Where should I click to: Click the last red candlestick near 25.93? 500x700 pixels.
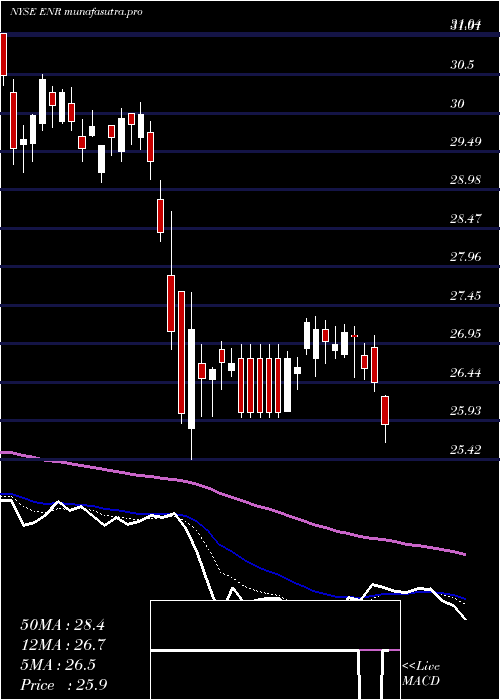point(385,410)
